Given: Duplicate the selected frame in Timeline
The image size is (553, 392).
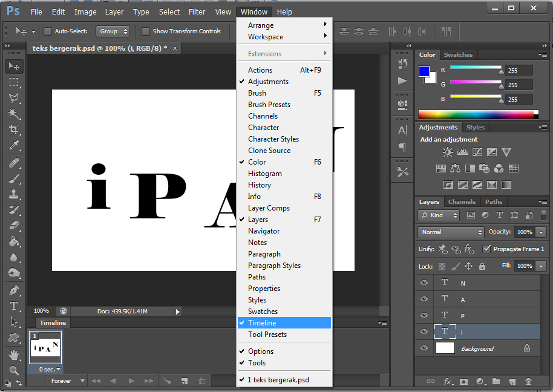Looking at the screenshot, I should coord(184,381).
